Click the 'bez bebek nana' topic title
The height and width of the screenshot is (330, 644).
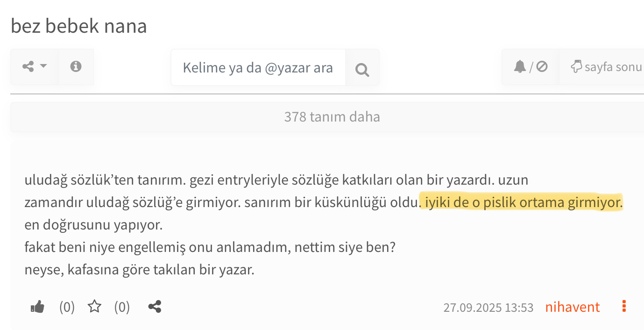click(79, 26)
